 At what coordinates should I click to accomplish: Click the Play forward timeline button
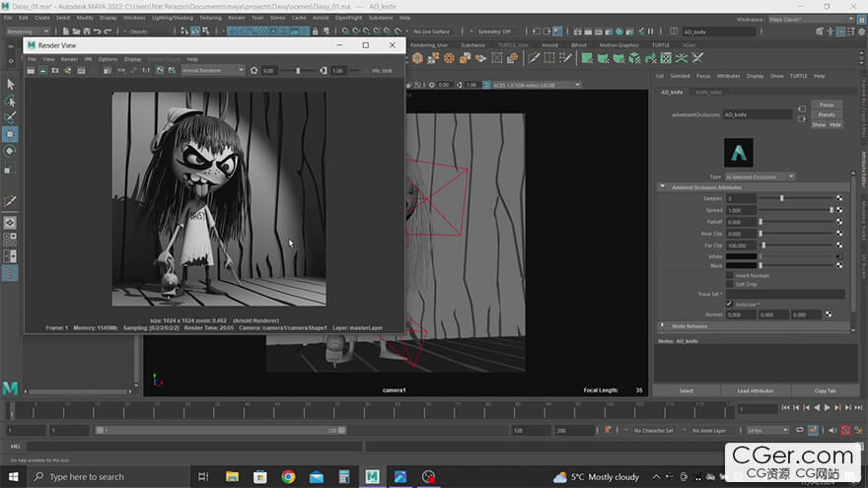pos(827,408)
